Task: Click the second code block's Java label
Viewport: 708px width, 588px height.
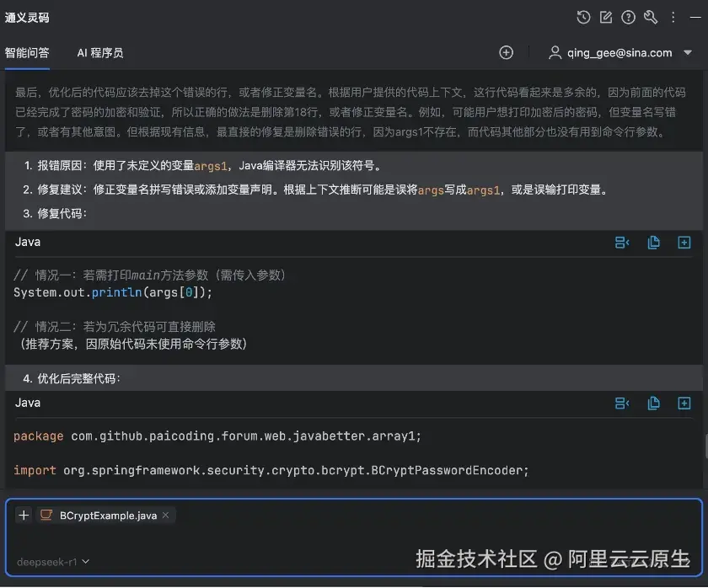Action: (x=28, y=403)
